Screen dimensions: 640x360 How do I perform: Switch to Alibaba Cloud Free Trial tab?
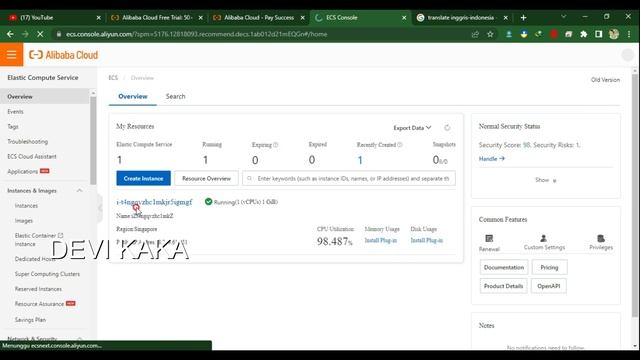click(157, 18)
